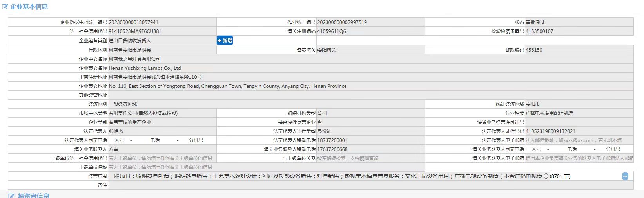Click mobile number 18737200001
Viewport: 644px width, 198px height.
pyautogui.click(x=332, y=140)
